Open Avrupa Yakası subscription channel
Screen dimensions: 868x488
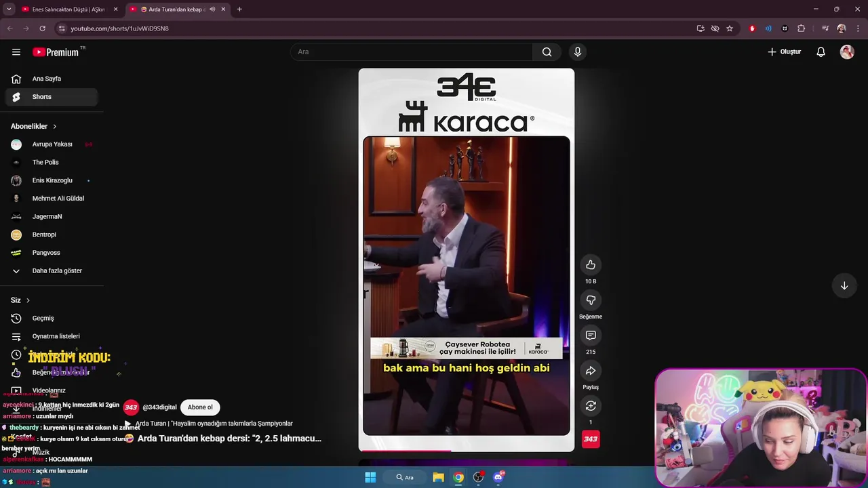(52, 144)
